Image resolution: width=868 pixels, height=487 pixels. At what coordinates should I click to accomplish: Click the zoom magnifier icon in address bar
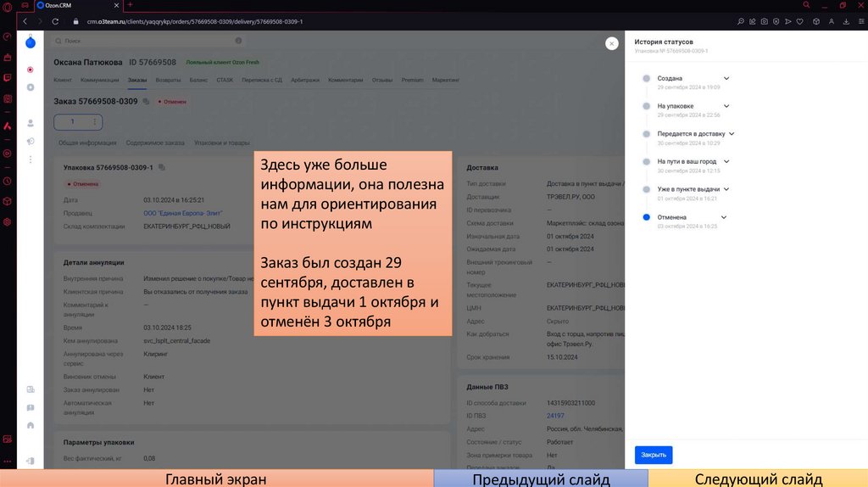741,21
